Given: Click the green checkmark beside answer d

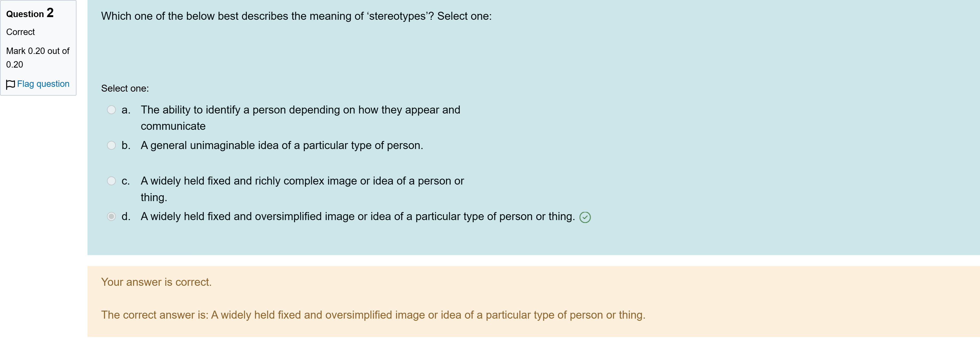Looking at the screenshot, I should [585, 217].
